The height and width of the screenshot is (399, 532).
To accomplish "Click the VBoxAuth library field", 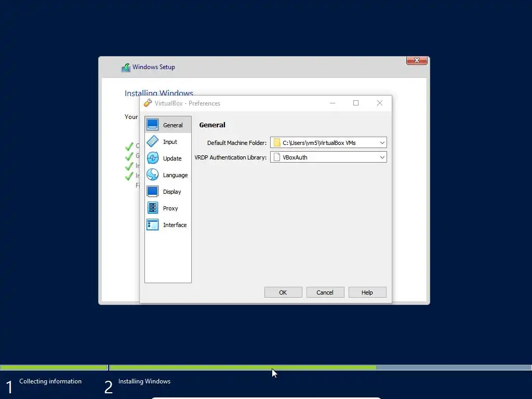I will pyautogui.click(x=328, y=157).
